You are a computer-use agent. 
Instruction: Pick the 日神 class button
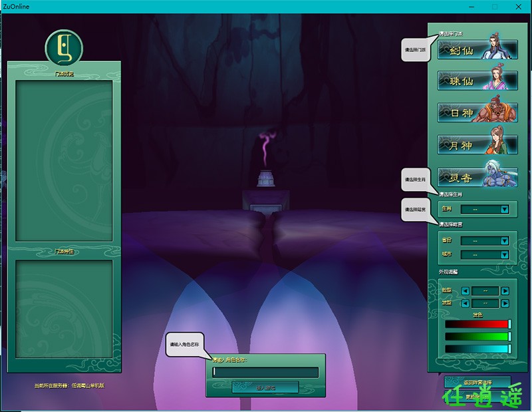coord(477,112)
